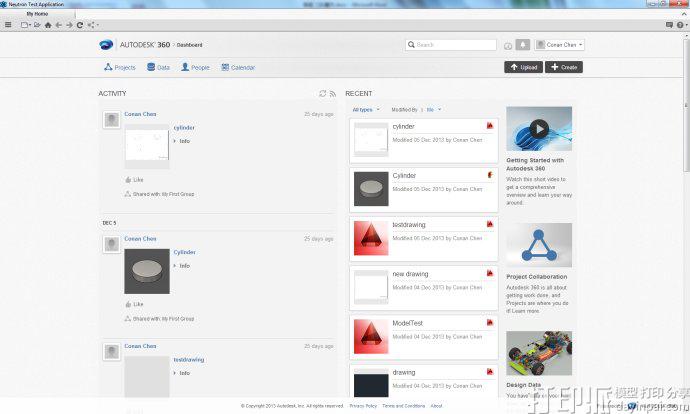The height and width of the screenshot is (414, 690).
Task: Open the Activity RSS feed icon
Action: point(333,94)
